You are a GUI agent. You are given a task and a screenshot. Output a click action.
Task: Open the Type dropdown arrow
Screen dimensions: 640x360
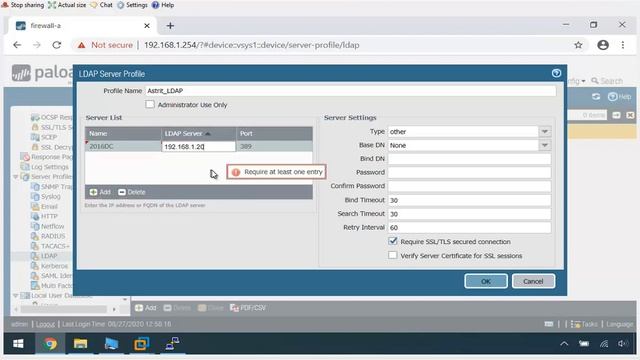click(544, 131)
